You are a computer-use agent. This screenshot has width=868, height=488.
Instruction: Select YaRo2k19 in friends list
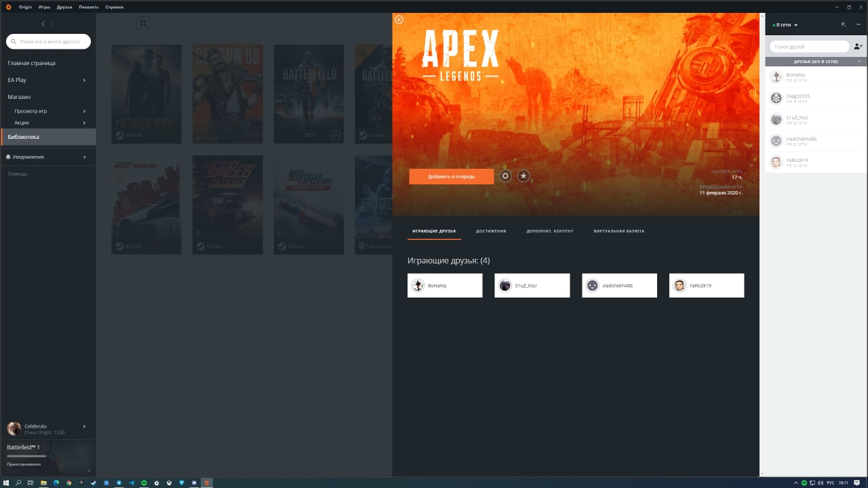816,163
